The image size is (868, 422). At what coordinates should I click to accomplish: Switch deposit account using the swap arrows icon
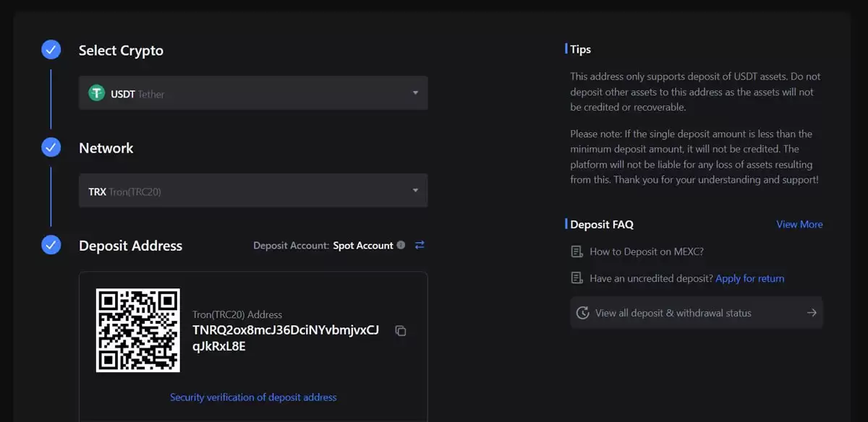(x=420, y=245)
